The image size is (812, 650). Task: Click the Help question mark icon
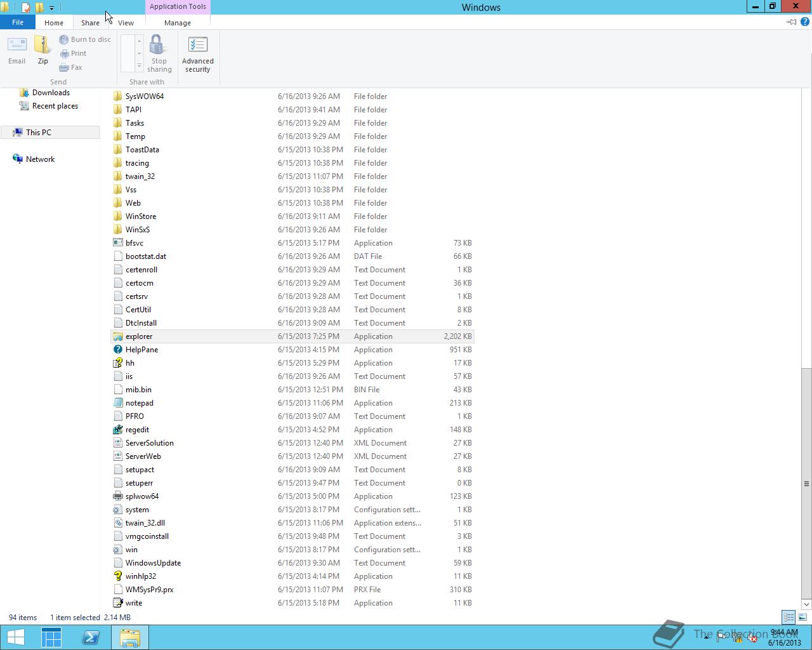pyautogui.click(x=806, y=22)
